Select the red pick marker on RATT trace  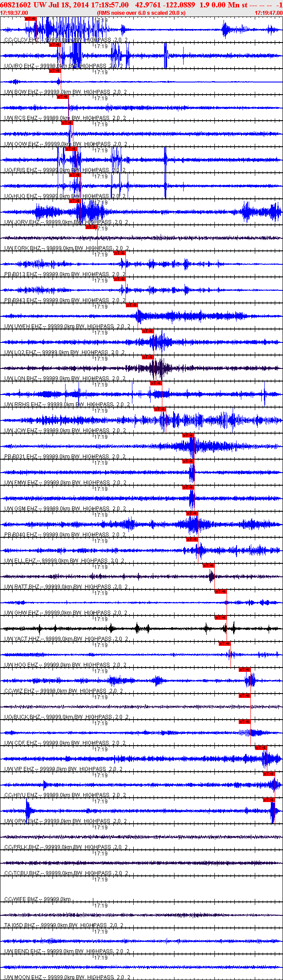coord(209,566)
